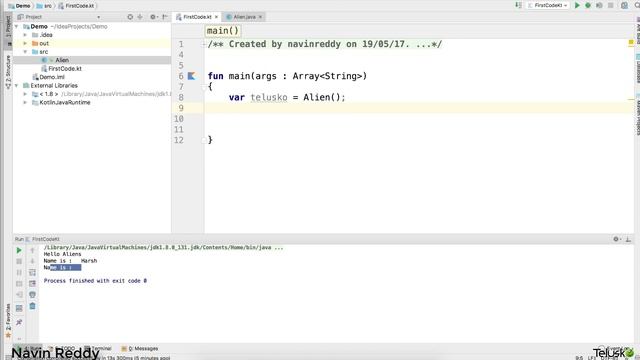
Task: Collapse External Libraries node
Action: (17, 86)
